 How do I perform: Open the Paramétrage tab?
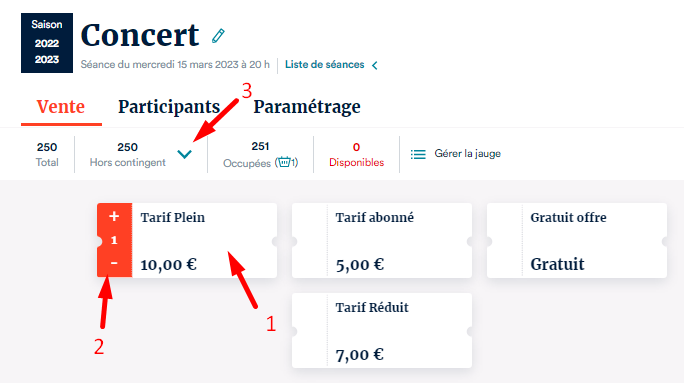tap(307, 107)
